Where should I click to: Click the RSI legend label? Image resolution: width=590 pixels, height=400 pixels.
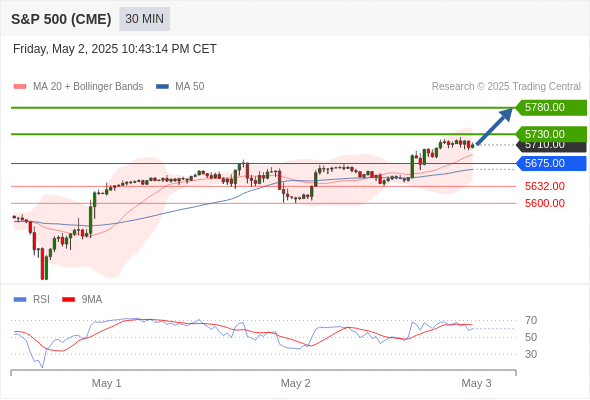click(41, 300)
